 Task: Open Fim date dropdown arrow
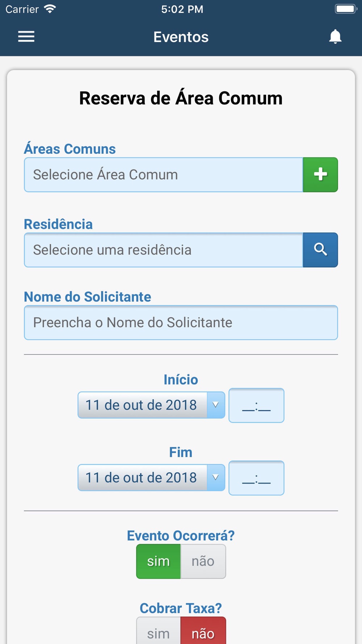point(216,477)
